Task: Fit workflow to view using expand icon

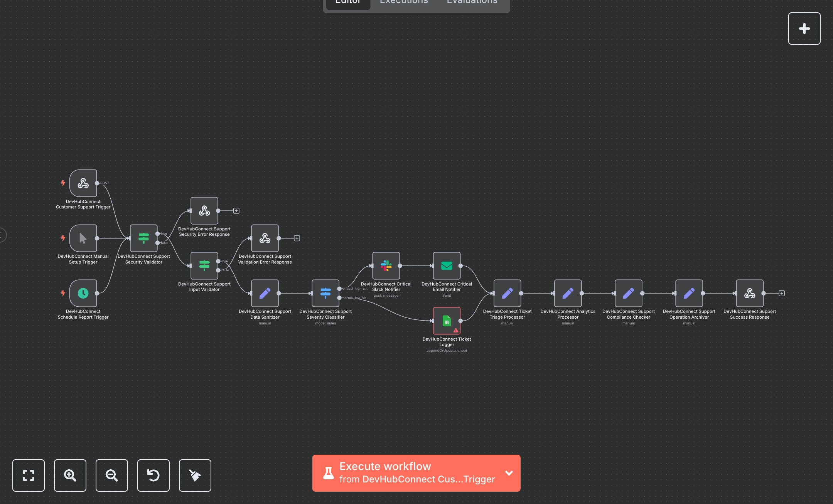Action: (29, 475)
